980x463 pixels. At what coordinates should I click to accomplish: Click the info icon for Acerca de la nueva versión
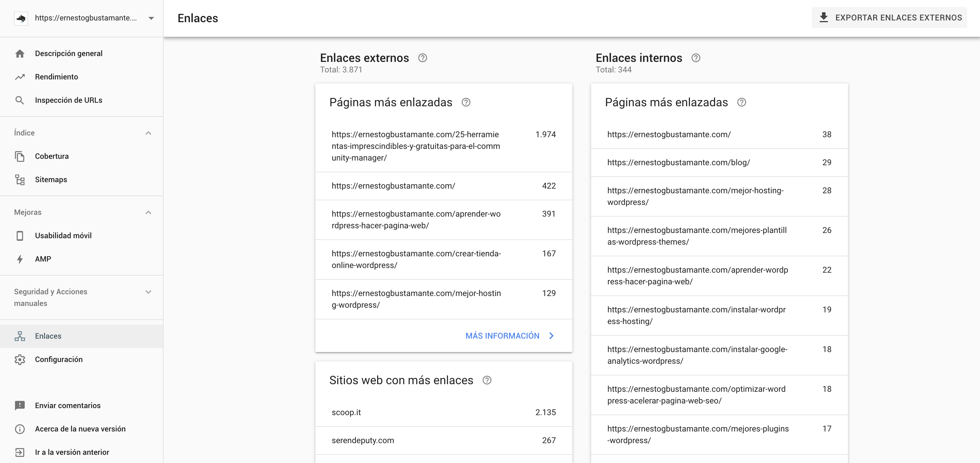point(20,429)
